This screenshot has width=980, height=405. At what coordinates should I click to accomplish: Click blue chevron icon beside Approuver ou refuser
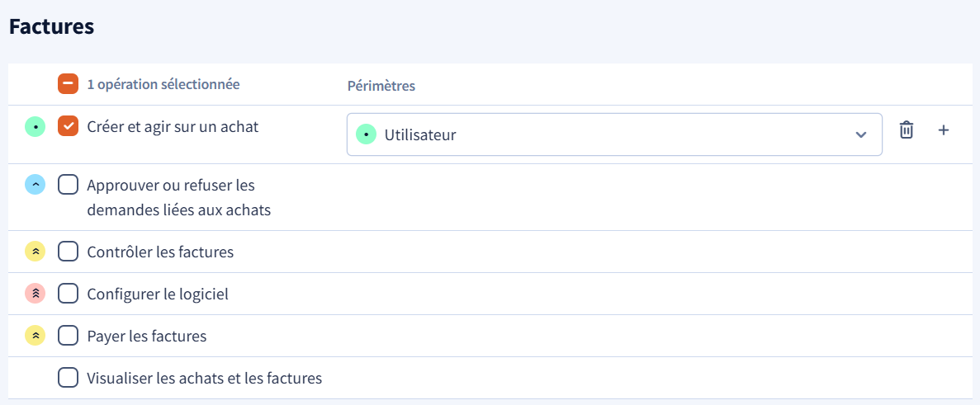pyautogui.click(x=35, y=185)
